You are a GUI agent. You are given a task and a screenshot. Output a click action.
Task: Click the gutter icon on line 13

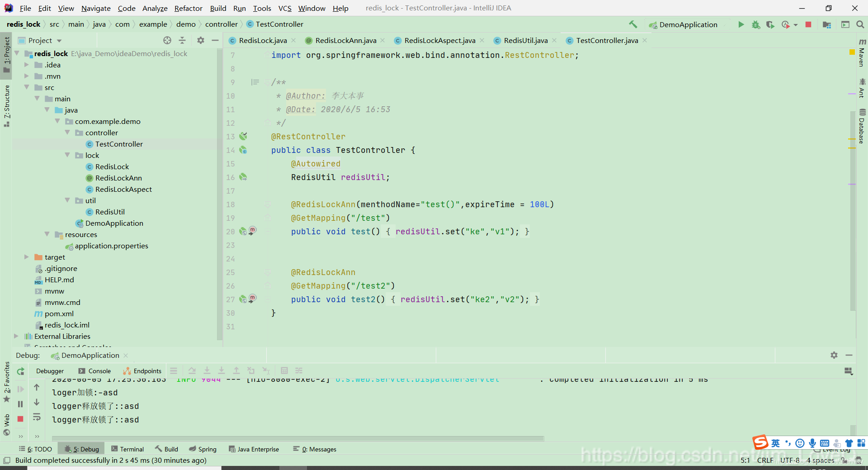(243, 136)
